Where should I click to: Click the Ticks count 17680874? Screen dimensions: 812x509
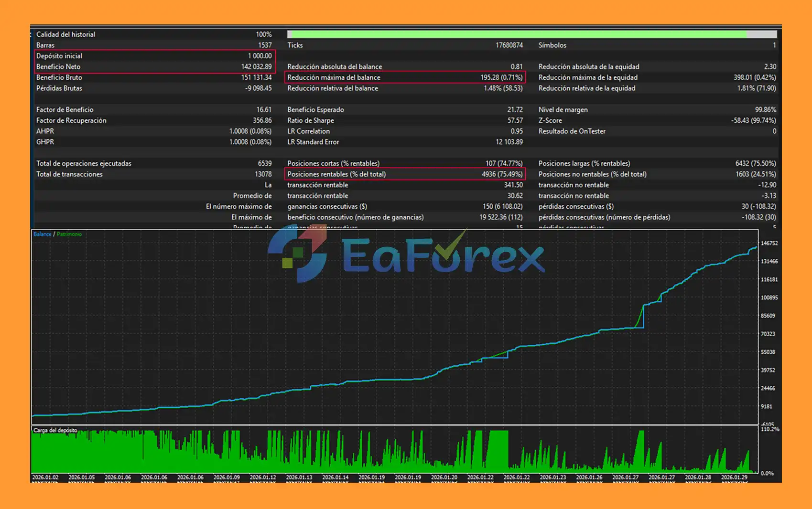[509, 45]
